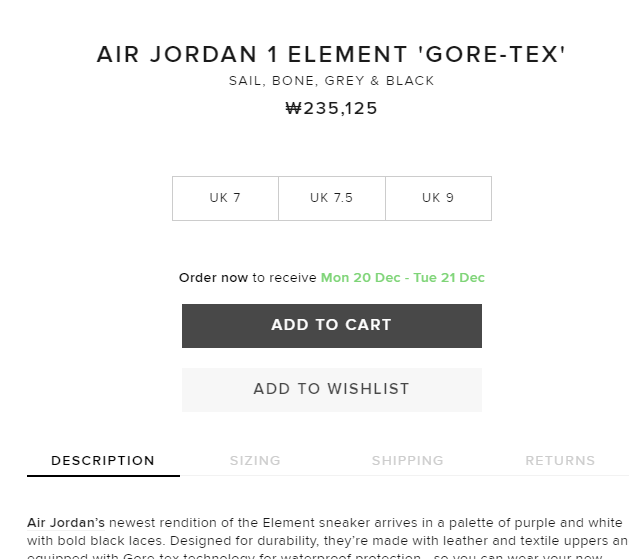Click the Sail, Bone, Grey & Black colorway

tap(331, 81)
